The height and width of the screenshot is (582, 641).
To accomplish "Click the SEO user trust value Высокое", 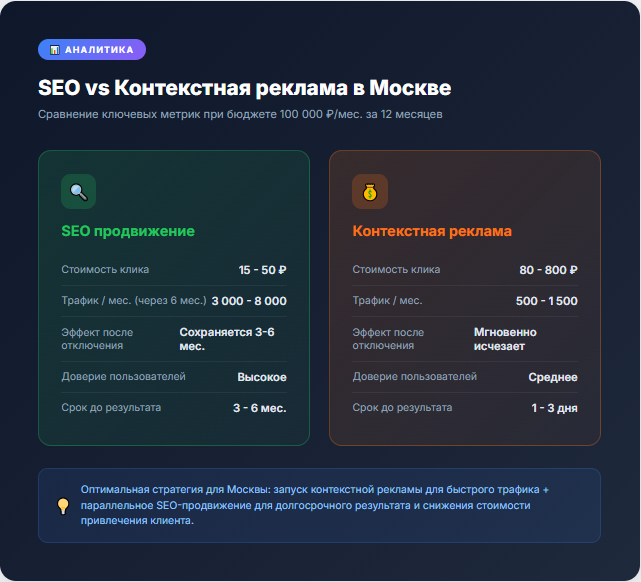I will (262, 377).
